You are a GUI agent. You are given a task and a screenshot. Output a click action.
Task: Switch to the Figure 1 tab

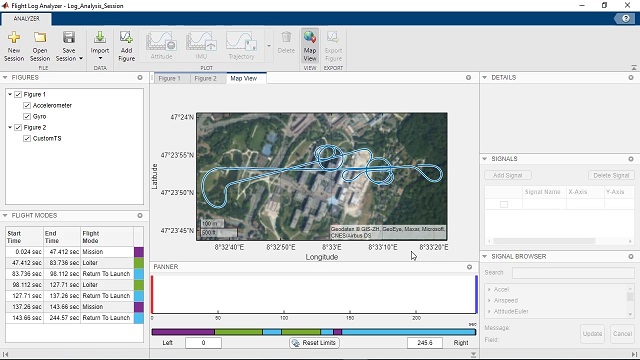tap(170, 78)
